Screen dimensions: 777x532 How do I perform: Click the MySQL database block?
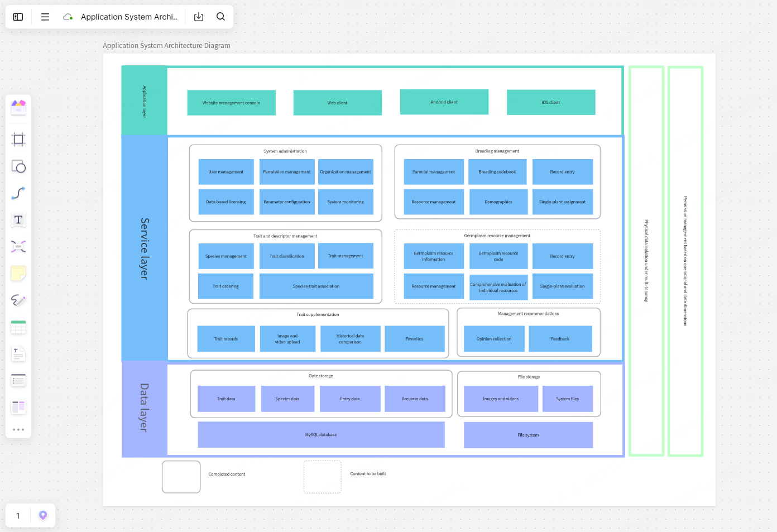[321, 435]
